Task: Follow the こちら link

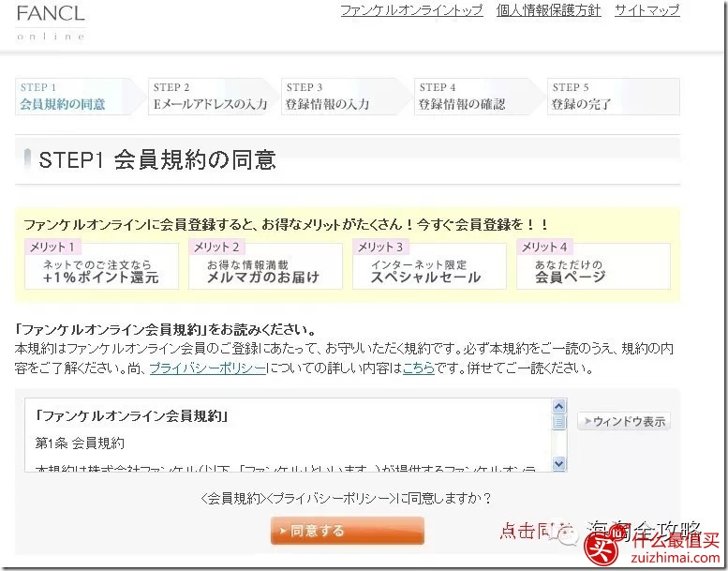Action: 418,368
